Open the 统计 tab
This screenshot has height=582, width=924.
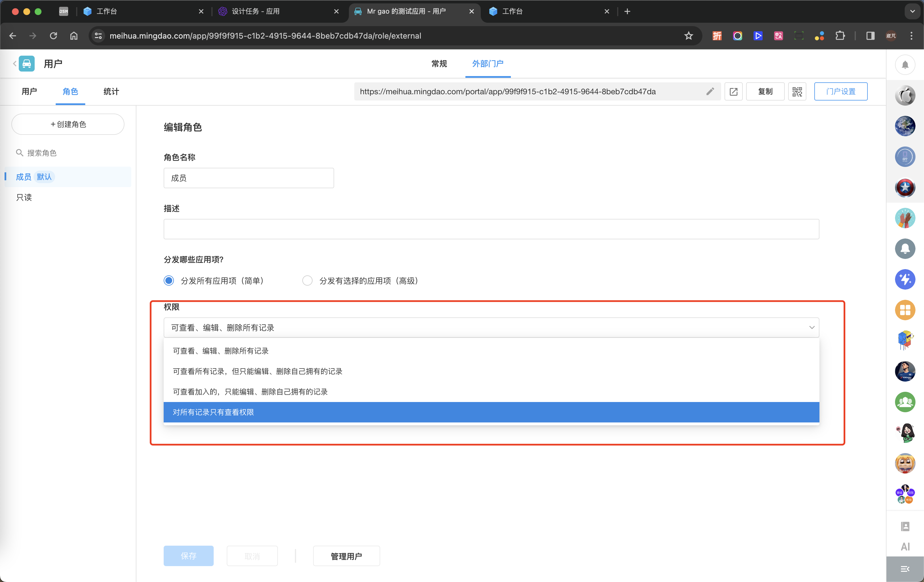pos(111,92)
